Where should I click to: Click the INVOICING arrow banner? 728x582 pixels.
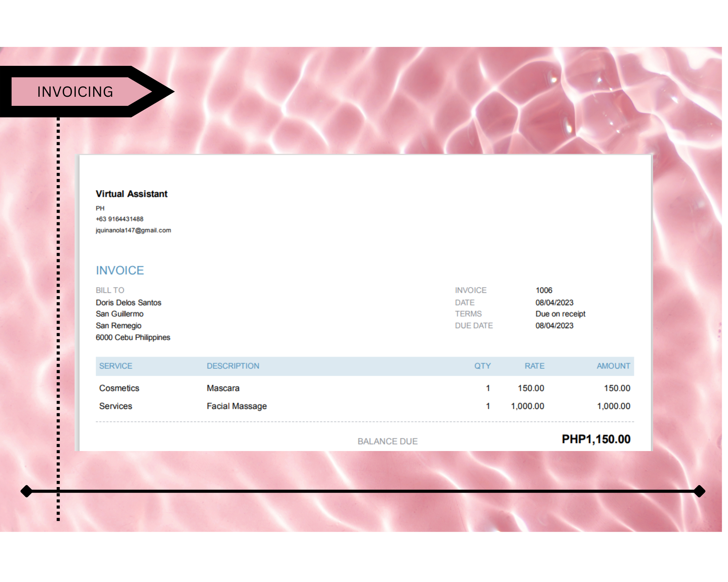[75, 92]
